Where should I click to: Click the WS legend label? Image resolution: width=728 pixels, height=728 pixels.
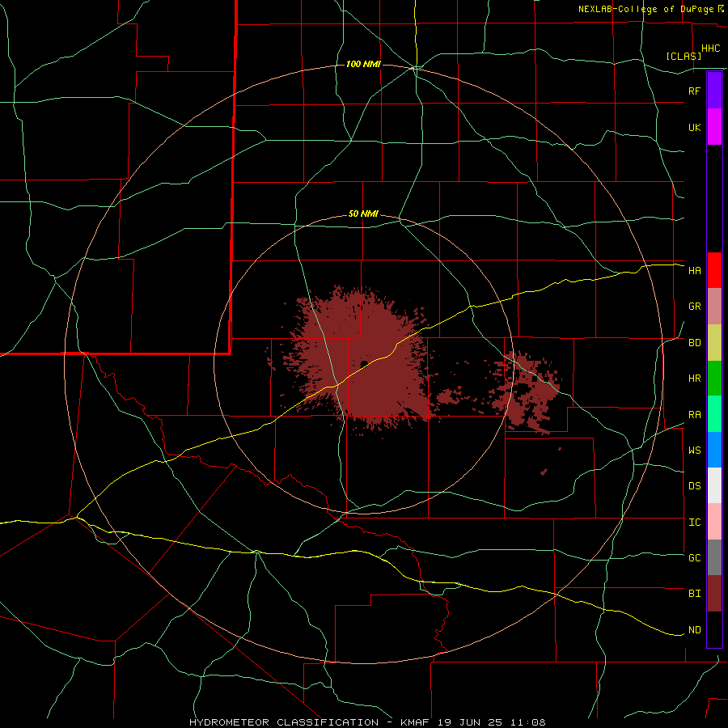pos(694,451)
